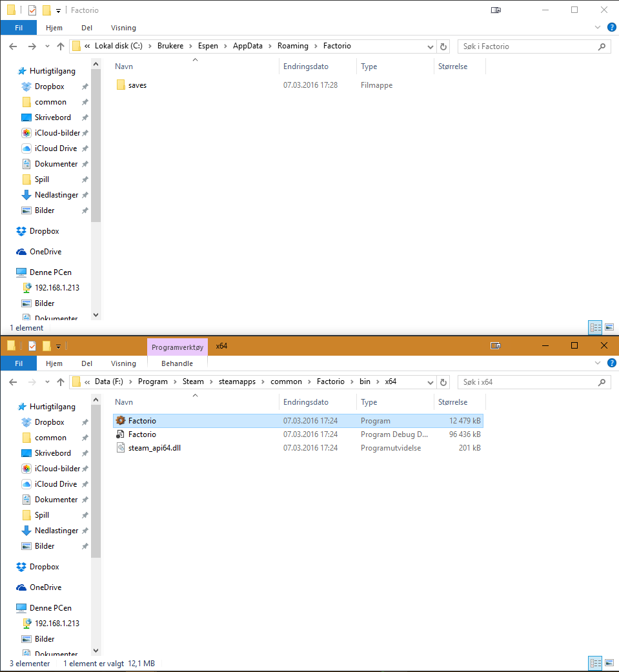
Task: Click help icon in Factorio window ribbon
Action: (612, 27)
